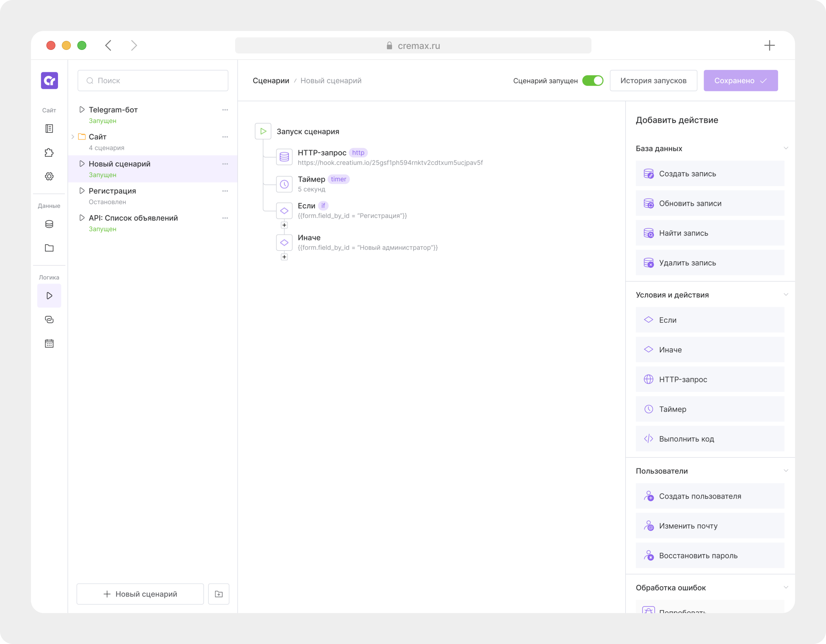This screenshot has width=826, height=644.
Task: Add a step under the Если block
Action: coord(284,225)
